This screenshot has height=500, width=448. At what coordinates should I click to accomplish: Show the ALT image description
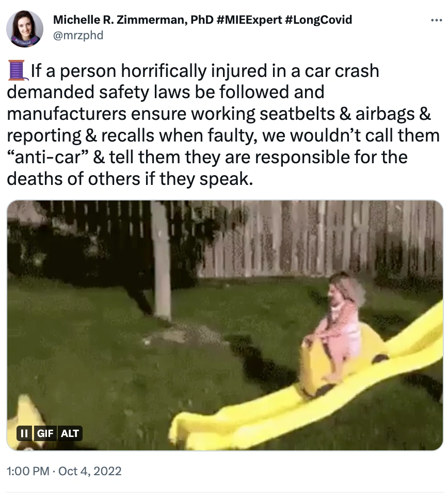click(x=70, y=433)
